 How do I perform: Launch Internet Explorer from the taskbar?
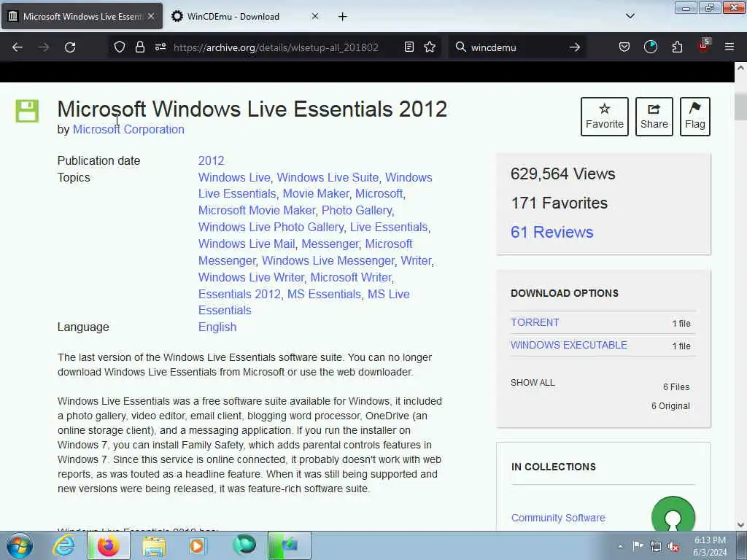pyautogui.click(x=64, y=545)
